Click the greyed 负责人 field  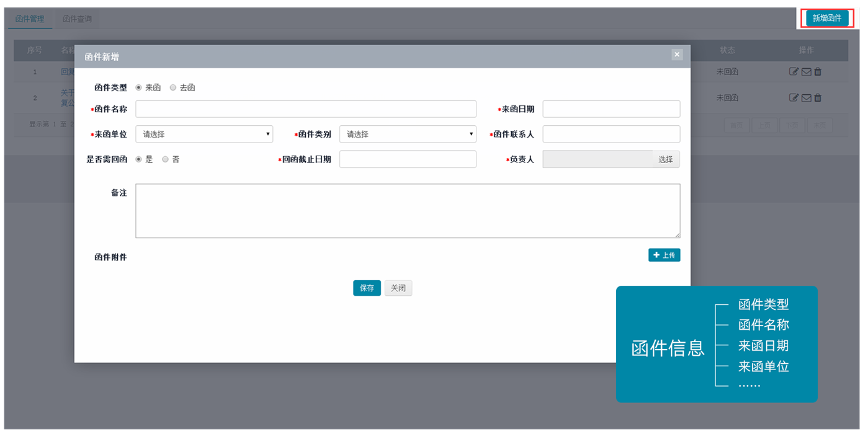[x=597, y=159]
